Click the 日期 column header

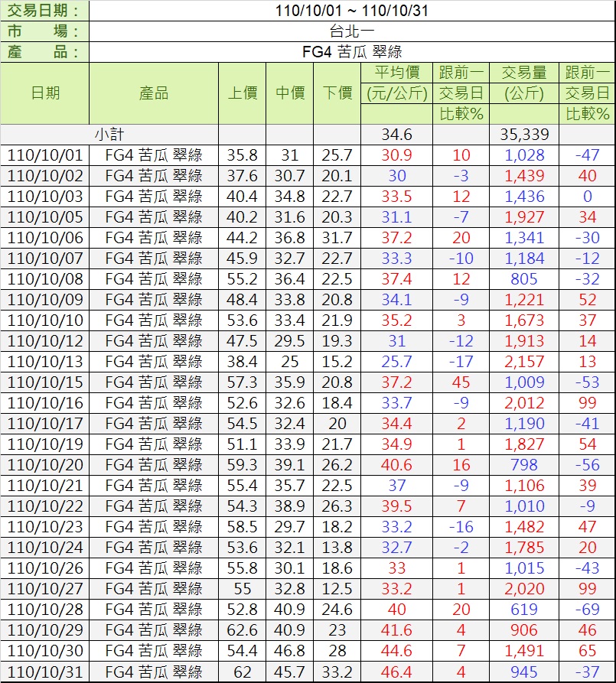click(x=45, y=93)
